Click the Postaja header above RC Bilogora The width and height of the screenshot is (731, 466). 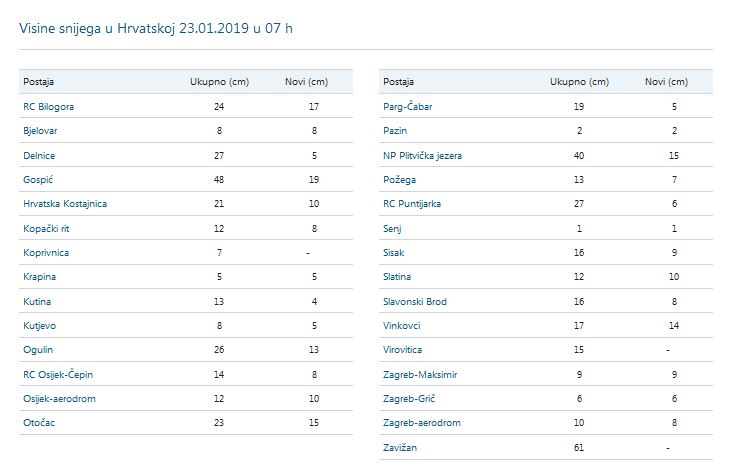coord(39,82)
